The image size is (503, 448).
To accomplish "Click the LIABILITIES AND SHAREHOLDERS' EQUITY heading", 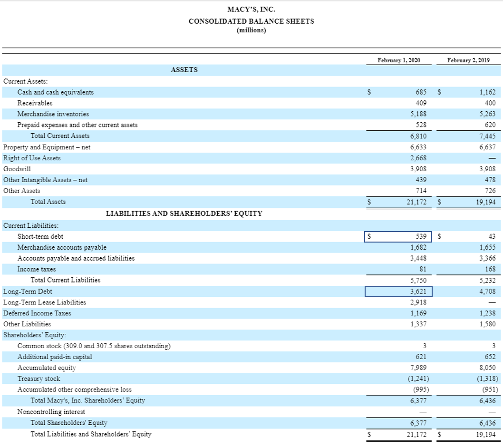I will point(184,213).
